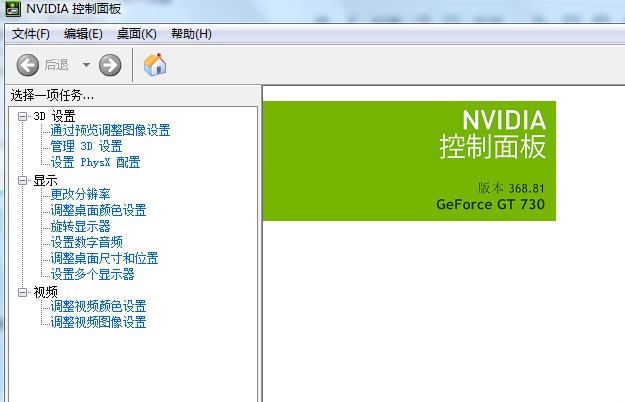Open 调整桌面颜色设置
This screenshot has width=625, height=402.
pos(98,211)
